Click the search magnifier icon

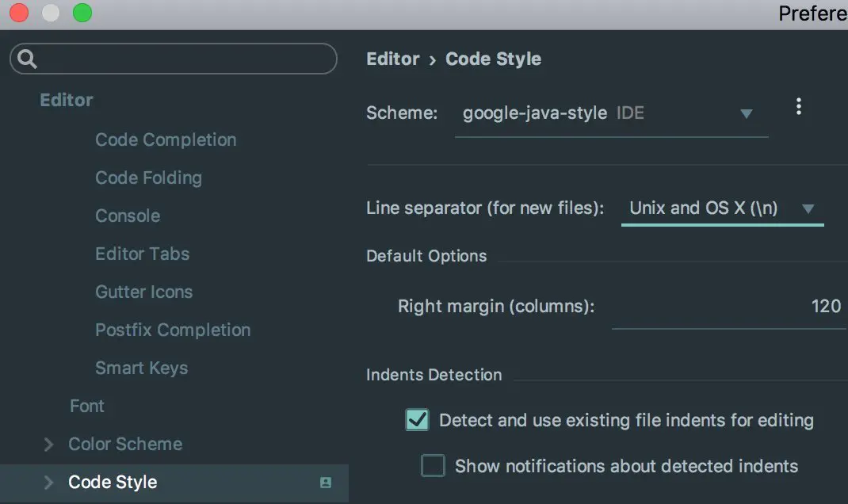tap(28, 59)
